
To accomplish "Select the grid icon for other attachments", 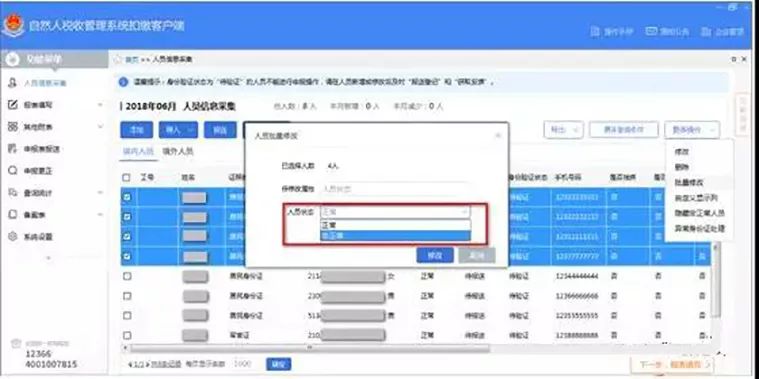I will click(x=13, y=127).
